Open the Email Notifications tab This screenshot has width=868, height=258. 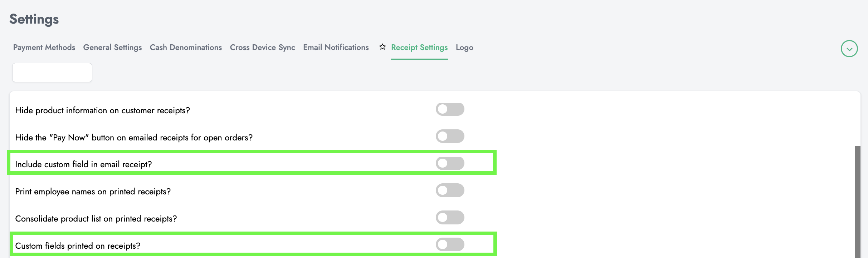336,48
